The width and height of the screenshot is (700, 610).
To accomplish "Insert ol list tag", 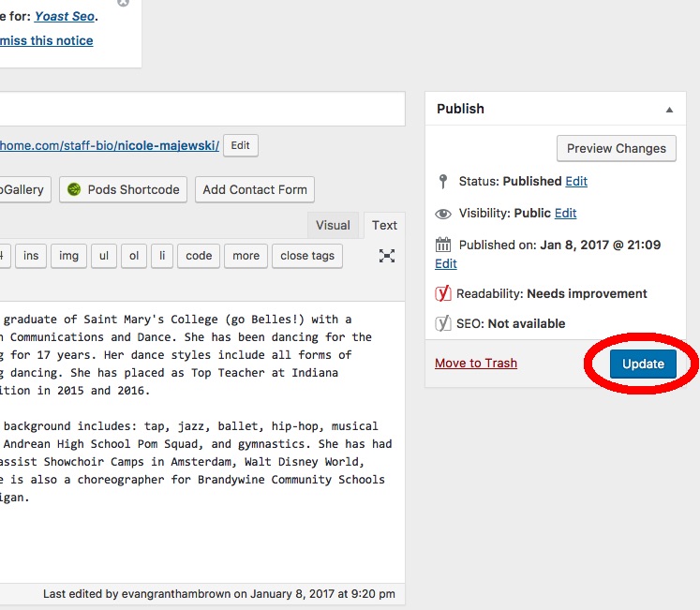I will pos(134,256).
